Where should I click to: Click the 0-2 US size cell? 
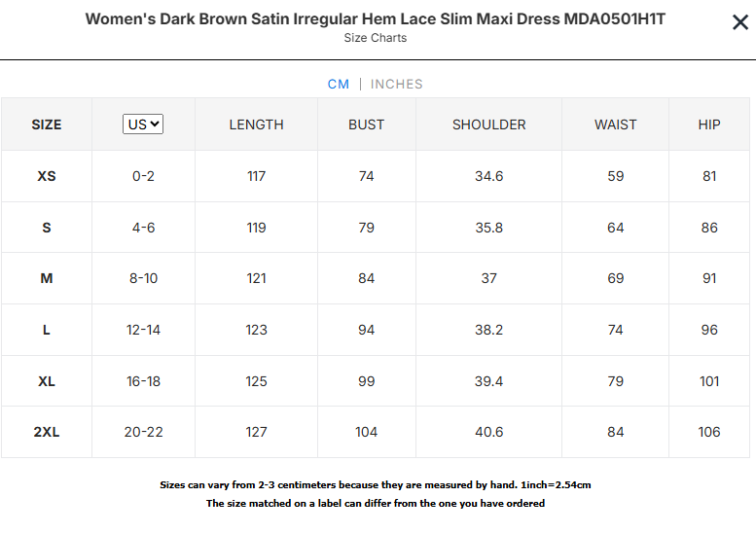[143, 176]
